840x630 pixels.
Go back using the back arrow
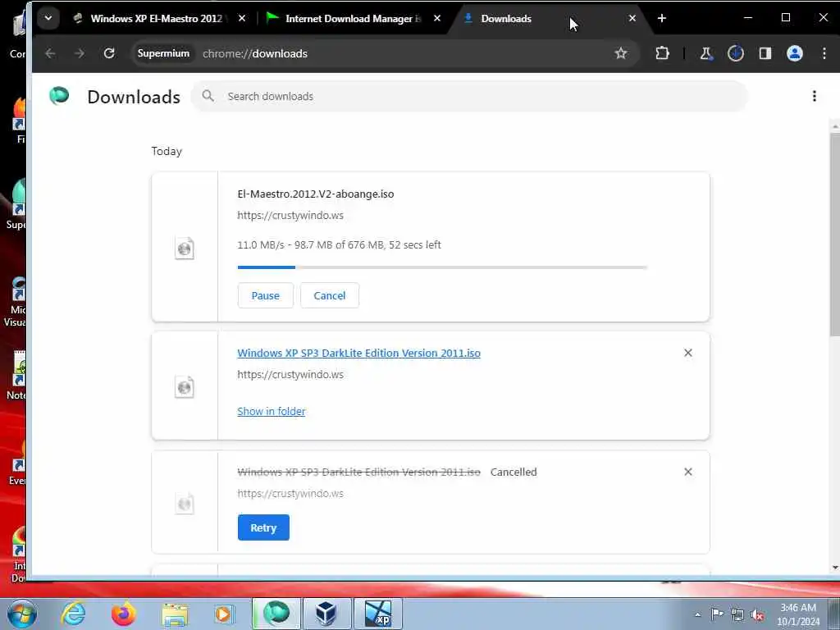click(x=50, y=53)
